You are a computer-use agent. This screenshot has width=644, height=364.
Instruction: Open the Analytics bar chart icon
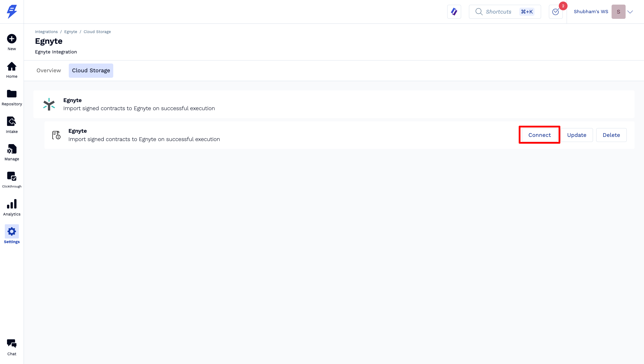pos(12,204)
